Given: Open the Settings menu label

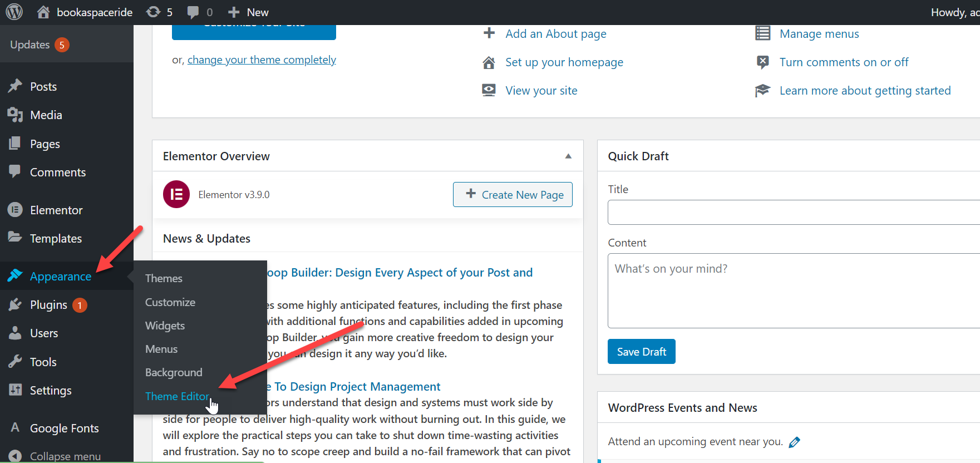Looking at the screenshot, I should (x=51, y=391).
